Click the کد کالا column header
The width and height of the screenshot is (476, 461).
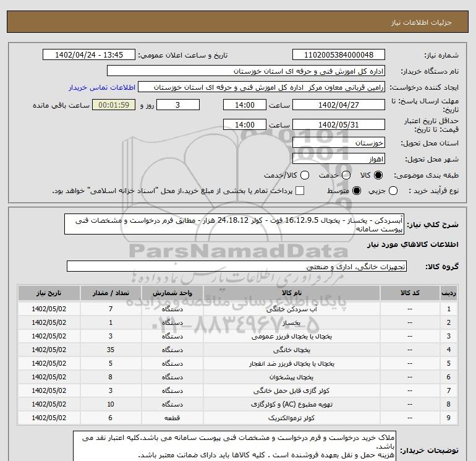[410, 293]
